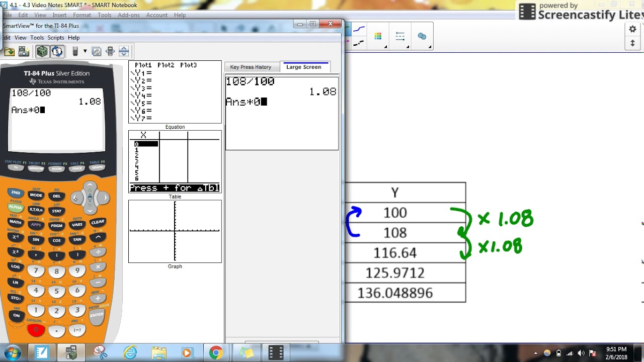Image resolution: width=644 pixels, height=362 pixels.
Task: Click the 2ND calculator key
Action: pyautogui.click(x=16, y=193)
